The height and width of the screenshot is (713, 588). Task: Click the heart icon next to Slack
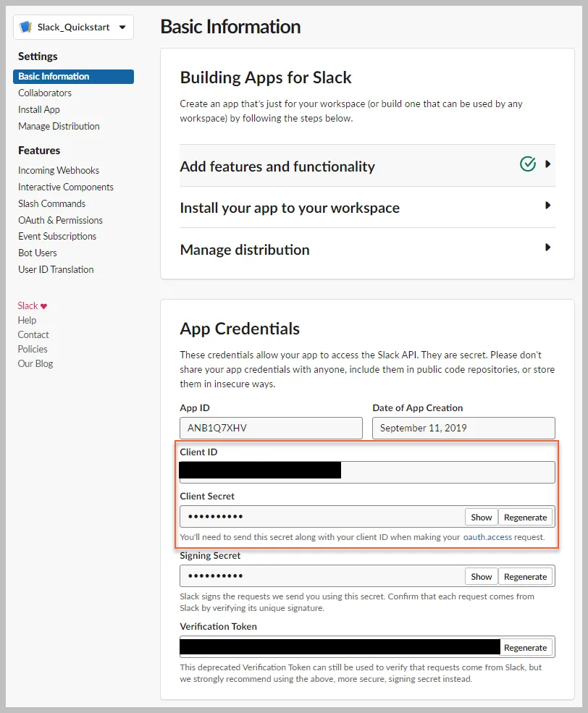click(43, 306)
